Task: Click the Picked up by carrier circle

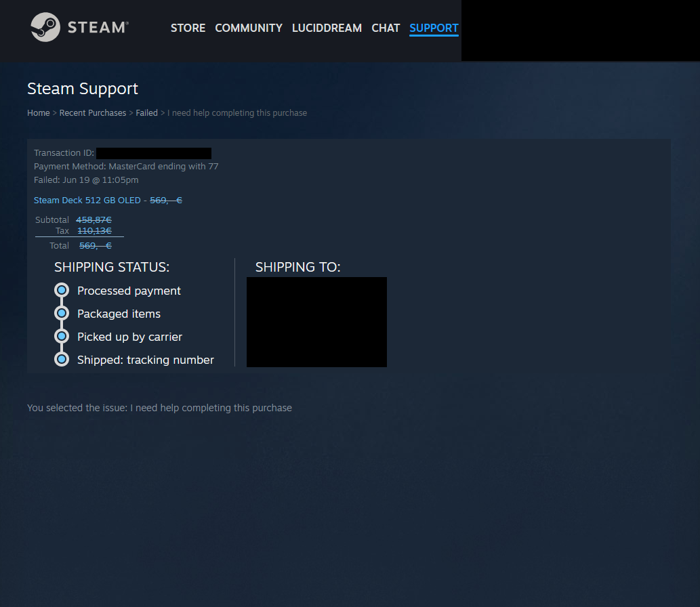Action: click(62, 336)
